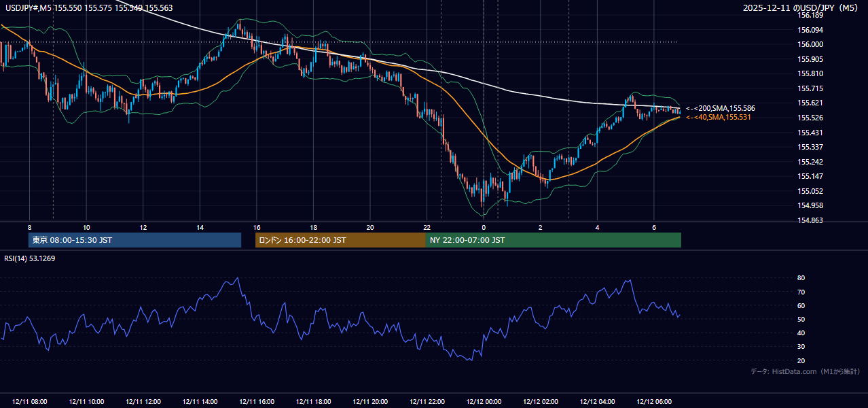Image resolution: width=868 pixels, height=408 pixels.
Task: Click the date label 12/12 02:00
Action: [x=541, y=402]
